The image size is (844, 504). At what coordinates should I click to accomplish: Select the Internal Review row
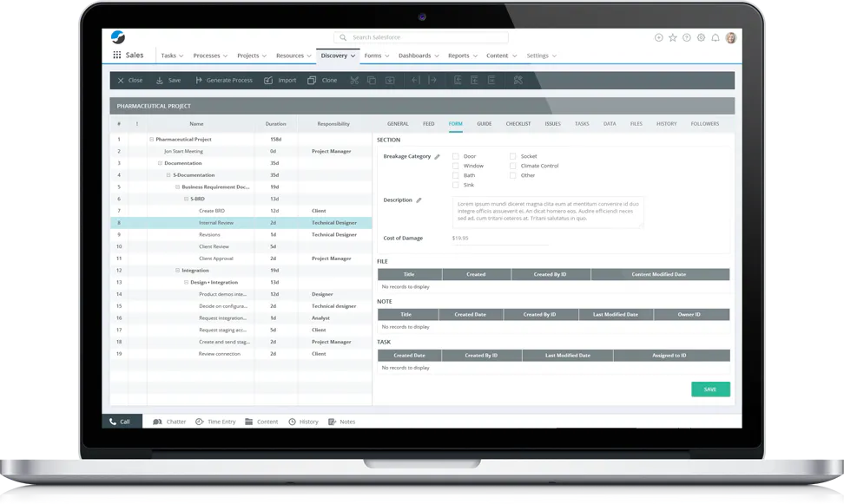pyautogui.click(x=241, y=223)
